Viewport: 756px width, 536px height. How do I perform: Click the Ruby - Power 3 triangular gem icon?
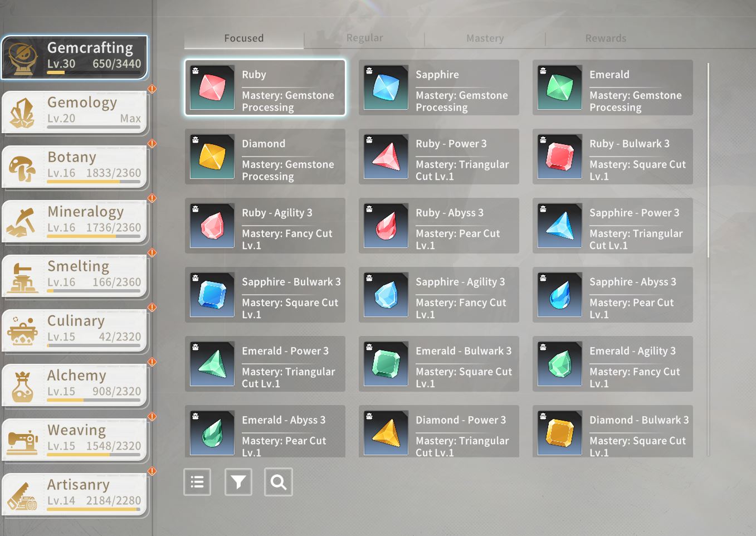386,157
